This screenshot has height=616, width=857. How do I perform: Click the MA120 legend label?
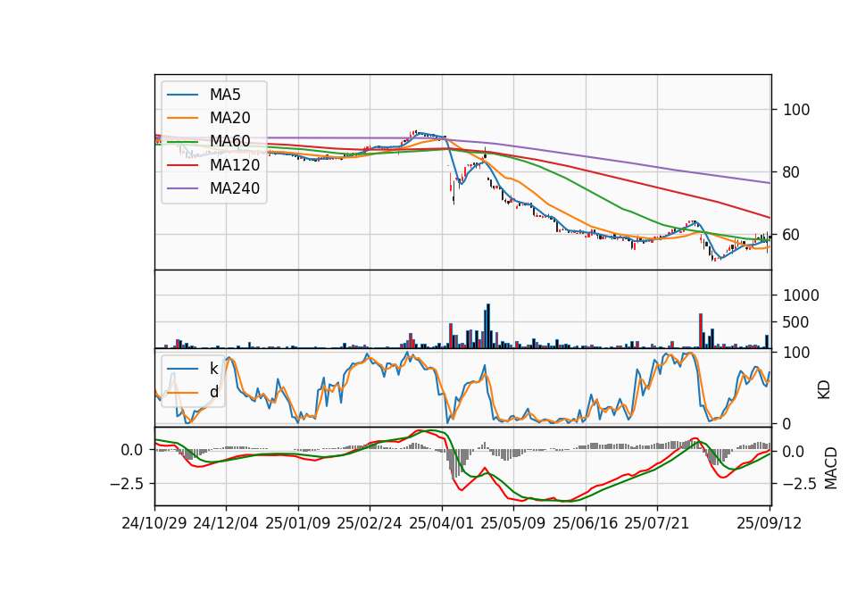(x=235, y=164)
